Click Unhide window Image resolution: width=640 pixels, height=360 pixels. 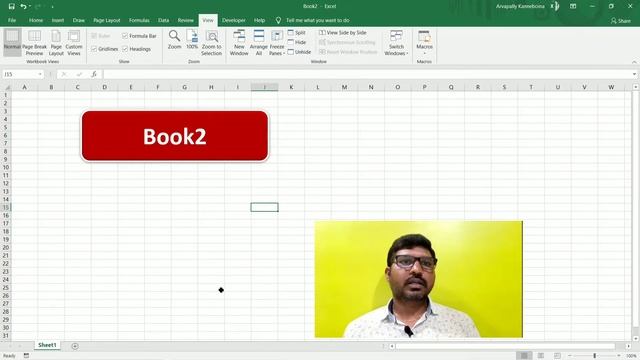[x=299, y=52]
